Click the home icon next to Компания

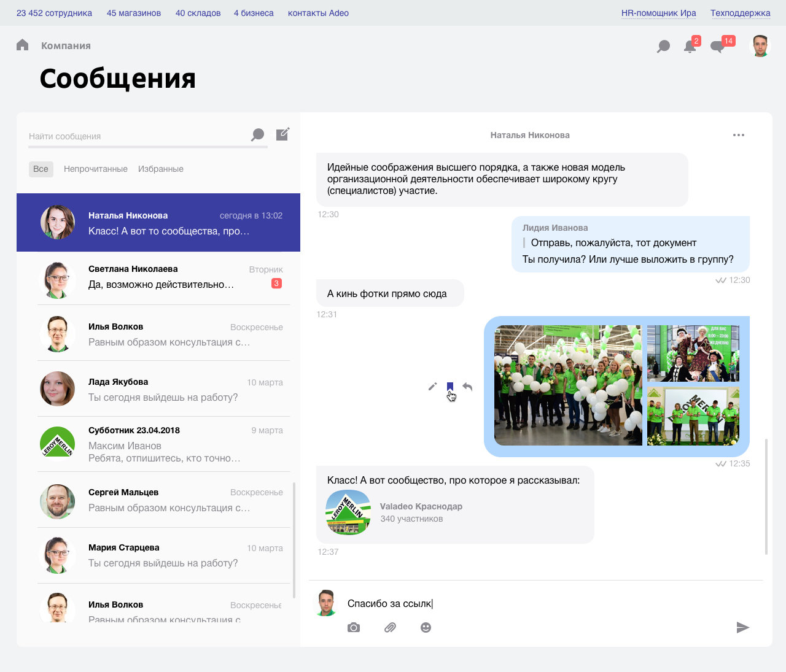[x=23, y=45]
